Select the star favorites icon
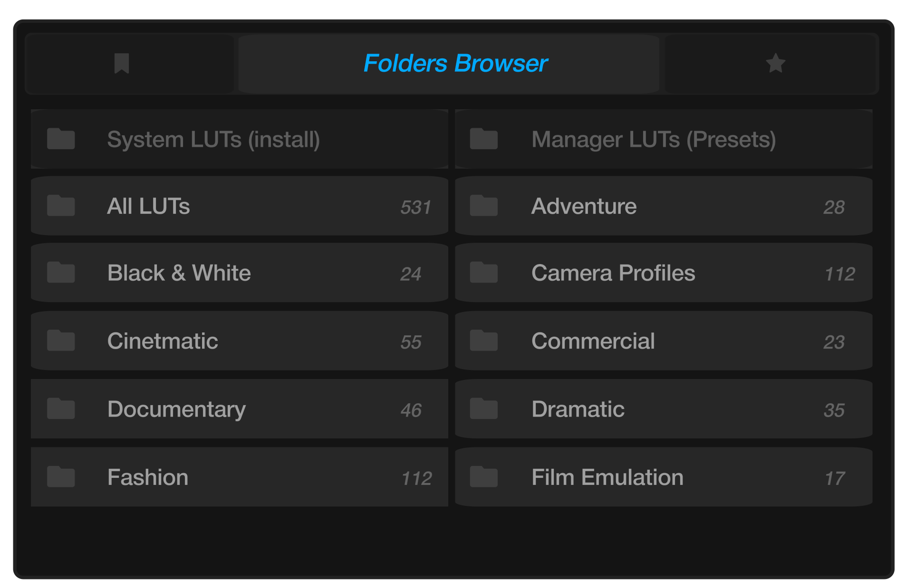906x588 pixels. [x=775, y=63]
